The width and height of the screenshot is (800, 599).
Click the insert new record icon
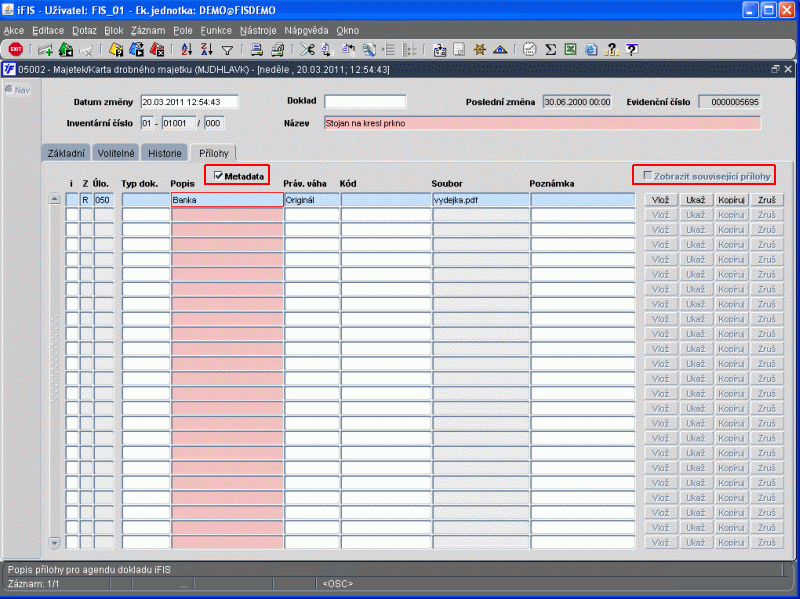coord(45,50)
